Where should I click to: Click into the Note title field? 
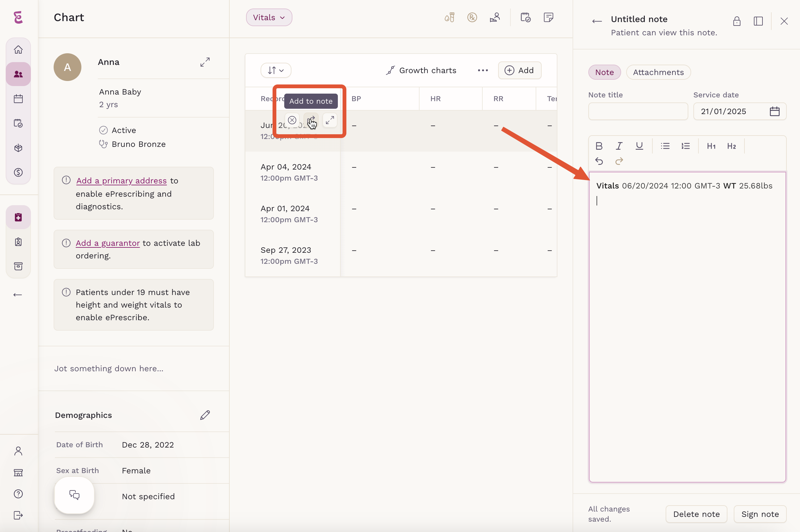(638, 111)
